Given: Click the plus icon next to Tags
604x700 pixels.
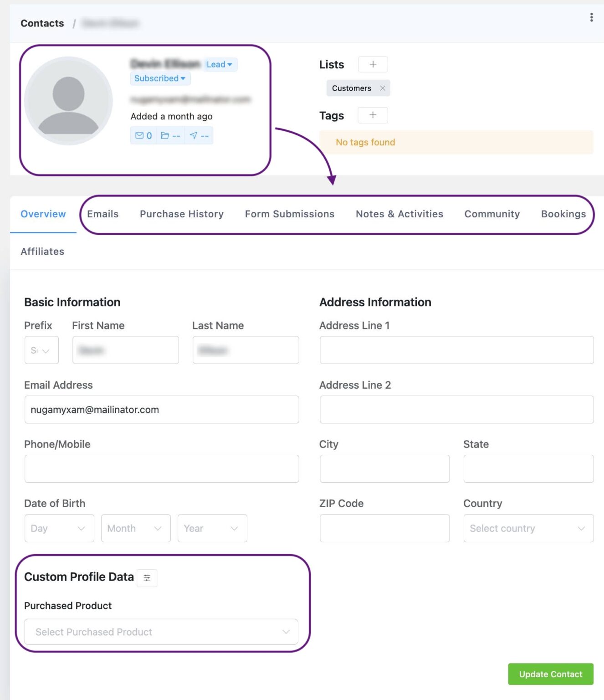Looking at the screenshot, I should coord(373,115).
